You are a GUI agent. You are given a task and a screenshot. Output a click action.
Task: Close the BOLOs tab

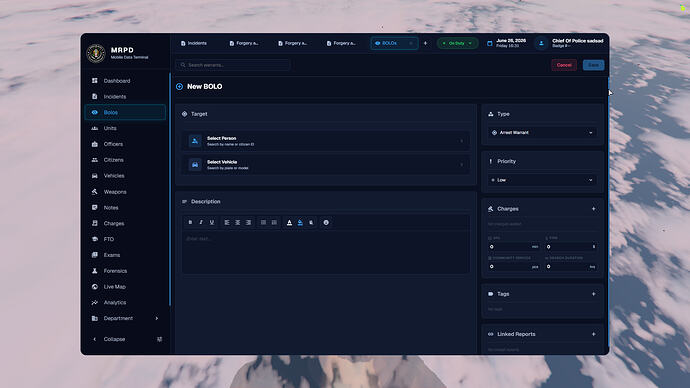(x=411, y=43)
